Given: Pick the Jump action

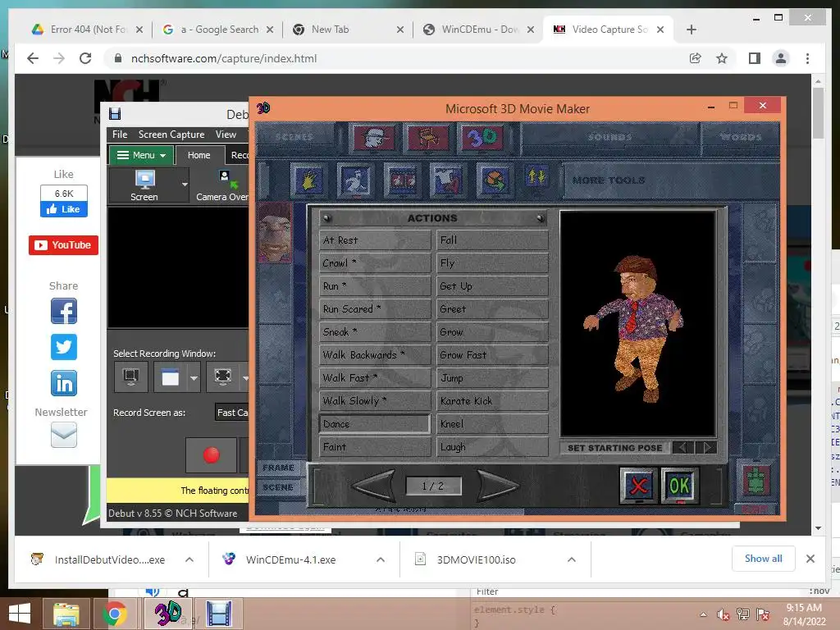Looking at the screenshot, I should pyautogui.click(x=492, y=377).
